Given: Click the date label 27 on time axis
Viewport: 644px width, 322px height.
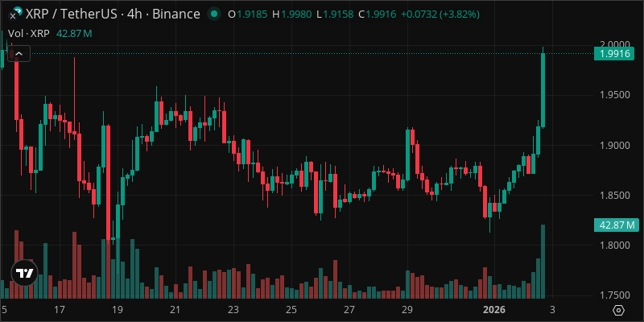Looking at the screenshot, I should 349,309.
